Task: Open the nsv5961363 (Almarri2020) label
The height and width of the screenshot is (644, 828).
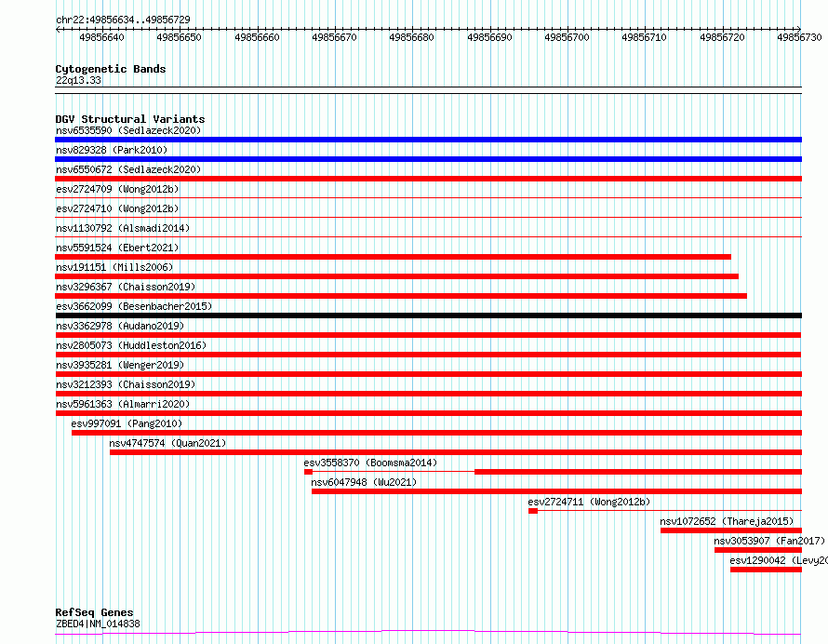Action: pyautogui.click(x=123, y=404)
